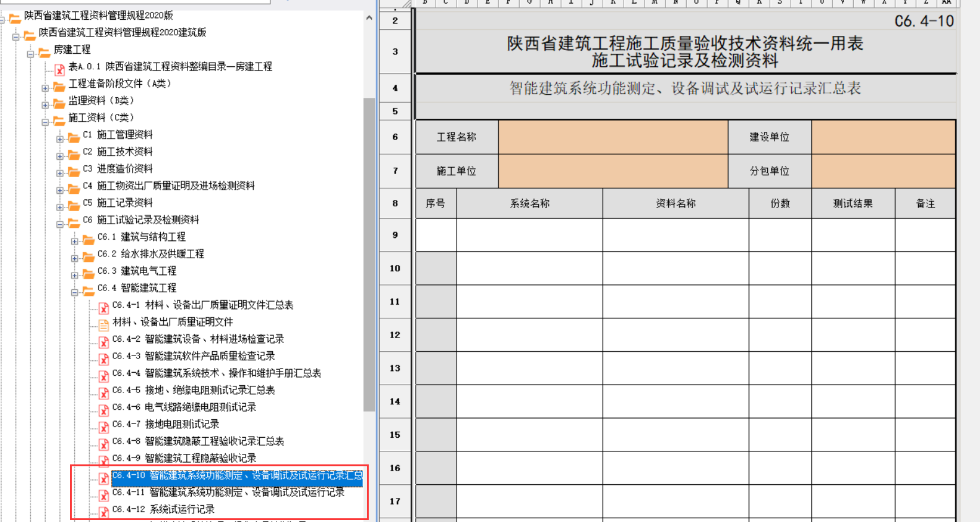Select spreadsheet row header 13
The height and width of the screenshot is (522, 980).
click(x=395, y=368)
